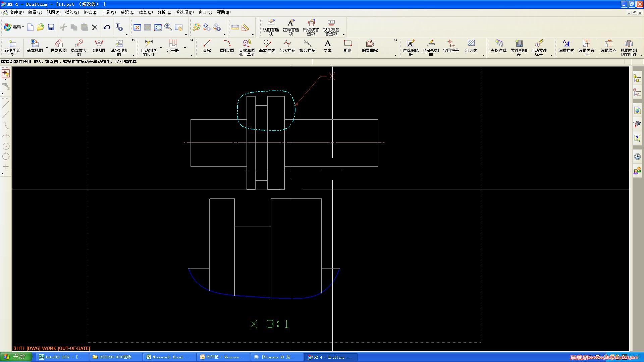Switch to AutoCAD 2007 in taskbar
This screenshot has width=644, height=362.
[60, 357]
